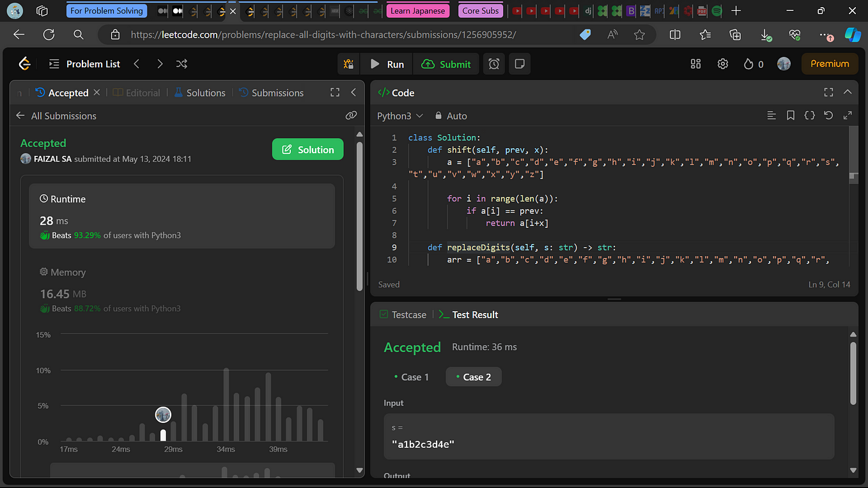
Task: Click the curly braces icon
Action: click(809, 116)
